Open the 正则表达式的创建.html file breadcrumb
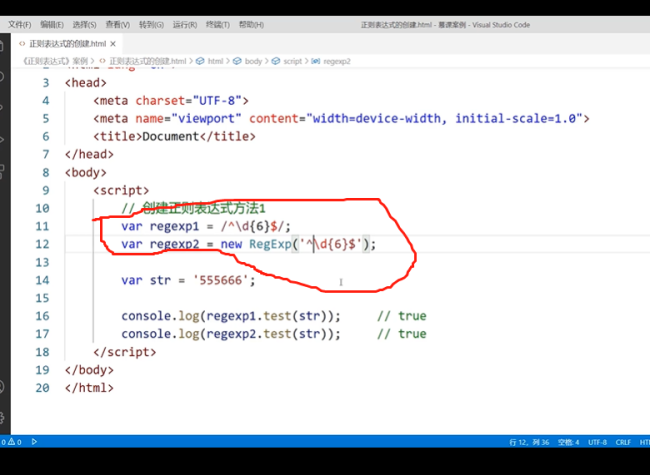 (148, 61)
